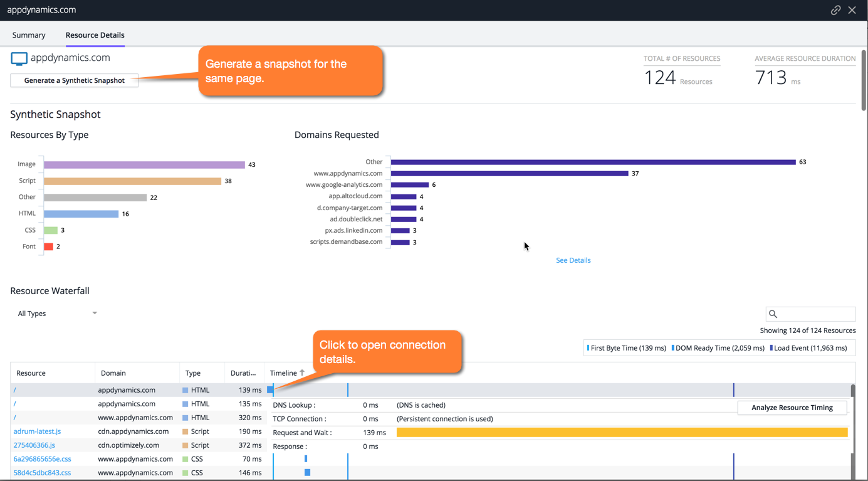Generate a Synthetic Snapshot

click(x=75, y=80)
